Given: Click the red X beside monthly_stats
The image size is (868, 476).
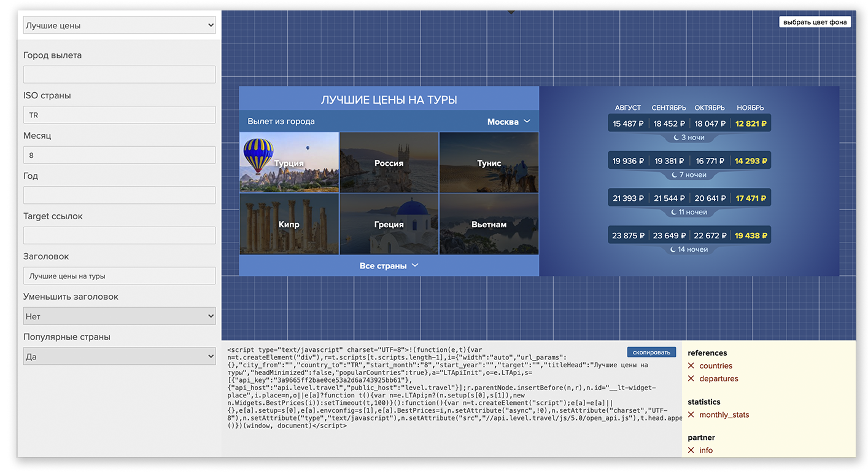Looking at the screenshot, I should (691, 415).
